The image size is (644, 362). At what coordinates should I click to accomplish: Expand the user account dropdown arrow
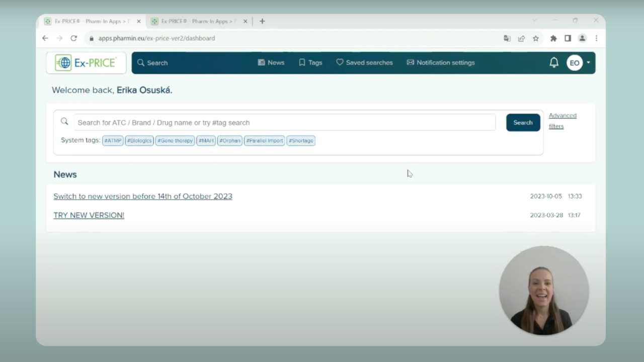(x=588, y=63)
